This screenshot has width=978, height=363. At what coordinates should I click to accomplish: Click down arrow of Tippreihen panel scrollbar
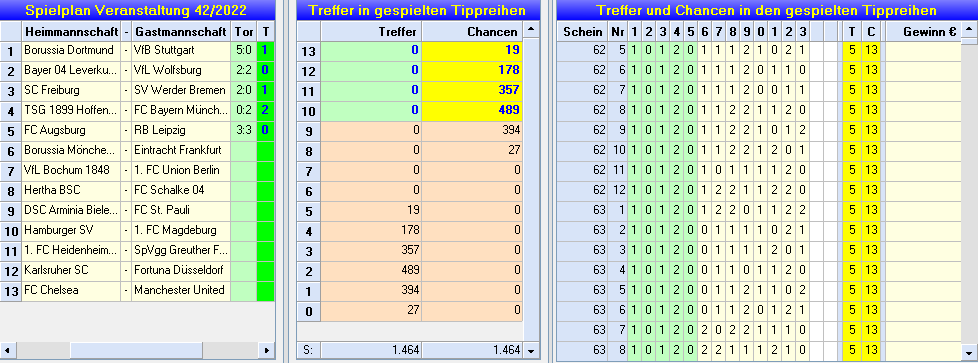[969, 351]
